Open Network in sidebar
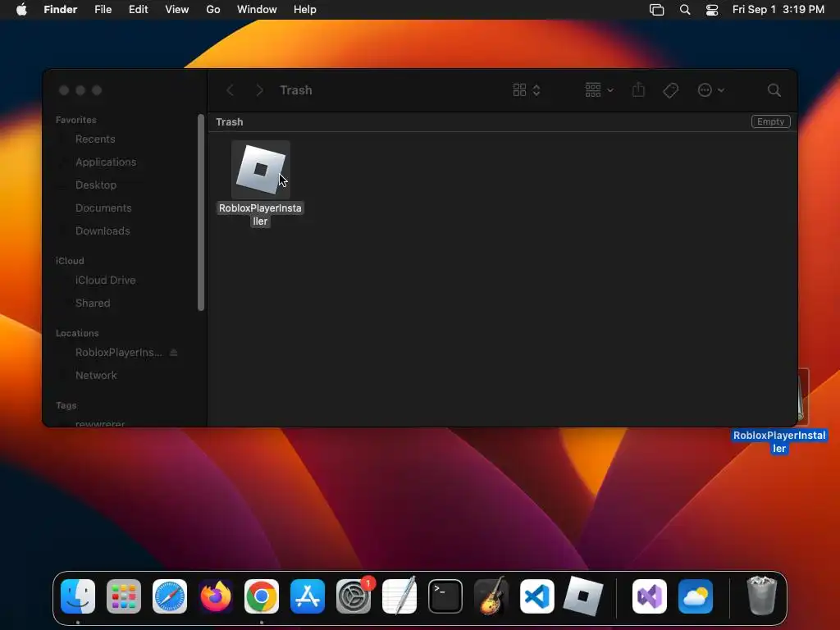The width and height of the screenshot is (840, 630). 96,376
